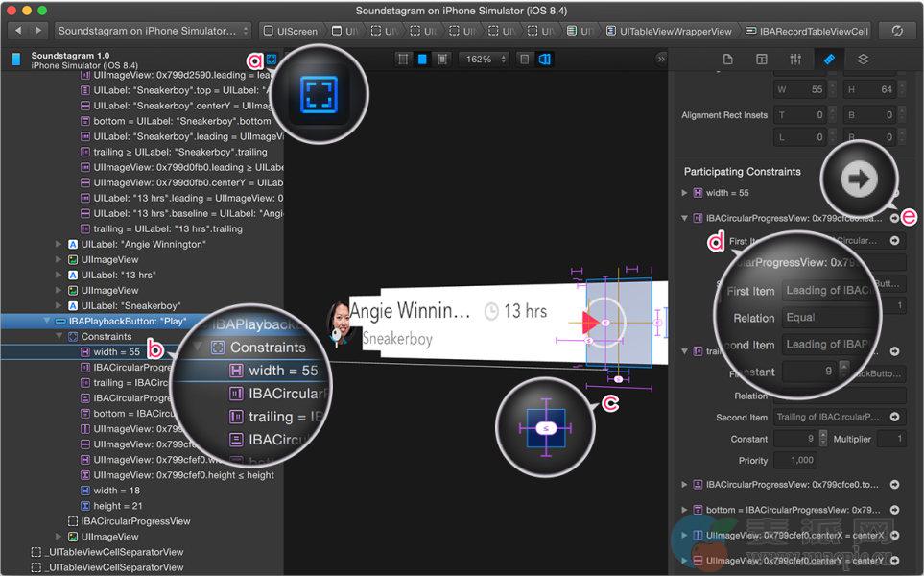Jump to constraint via arrow beside bottom = IBACircularProgressView
This screenshot has width=924, height=576.
(894, 510)
